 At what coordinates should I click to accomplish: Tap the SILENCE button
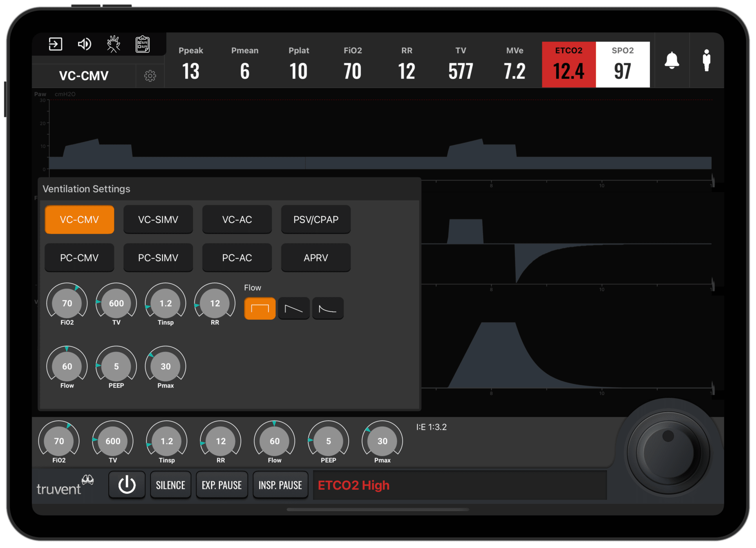click(170, 485)
